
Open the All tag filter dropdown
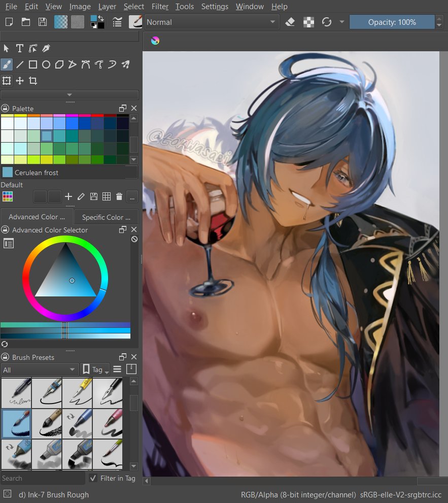click(x=40, y=370)
